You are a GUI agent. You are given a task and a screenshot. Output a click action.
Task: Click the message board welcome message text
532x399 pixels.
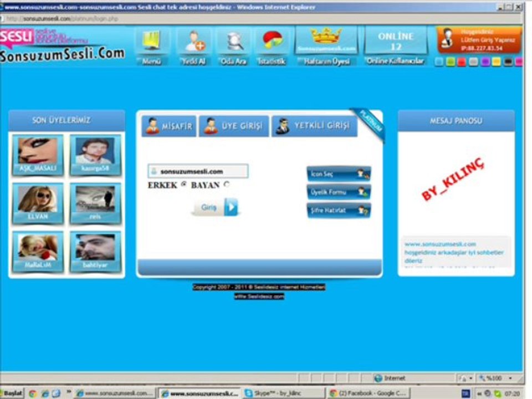click(454, 253)
